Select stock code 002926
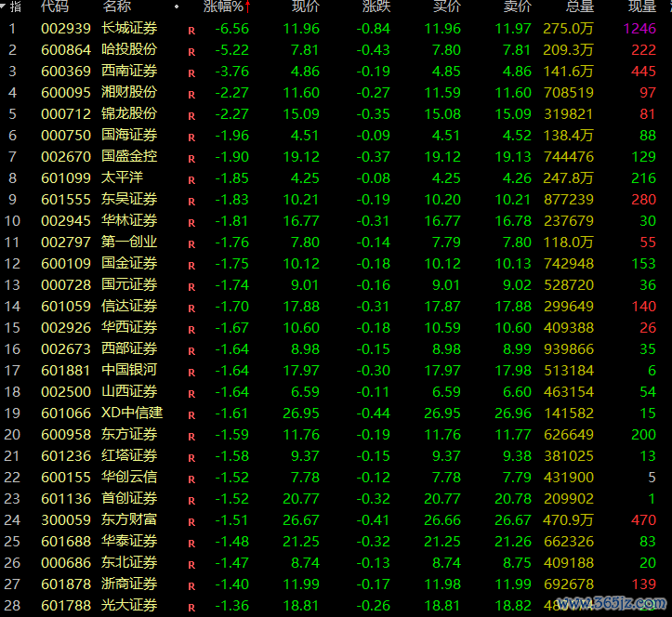The height and width of the screenshot is (617, 672). 66,328
